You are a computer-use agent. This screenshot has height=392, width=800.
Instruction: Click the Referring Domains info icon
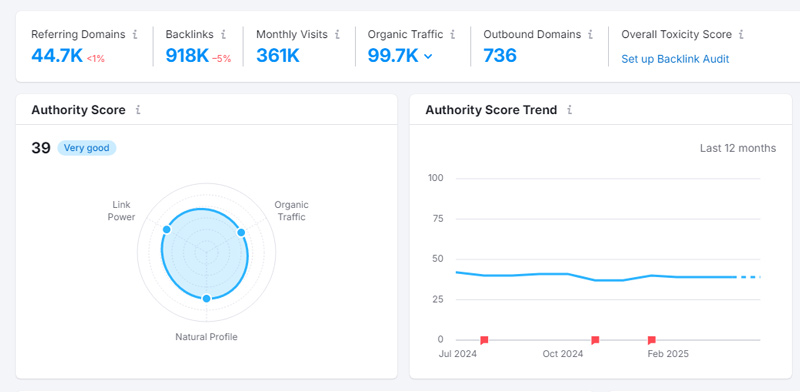(135, 35)
